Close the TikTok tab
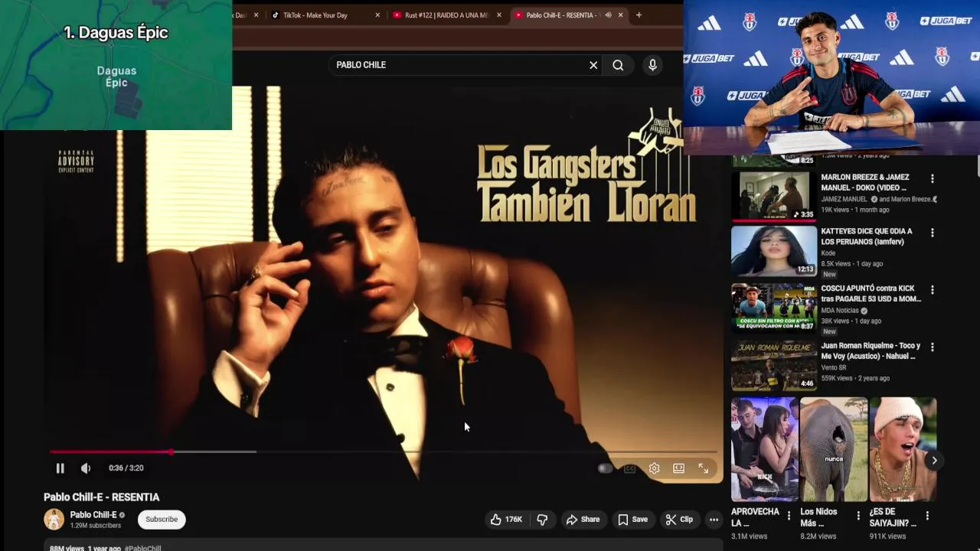 coord(377,15)
